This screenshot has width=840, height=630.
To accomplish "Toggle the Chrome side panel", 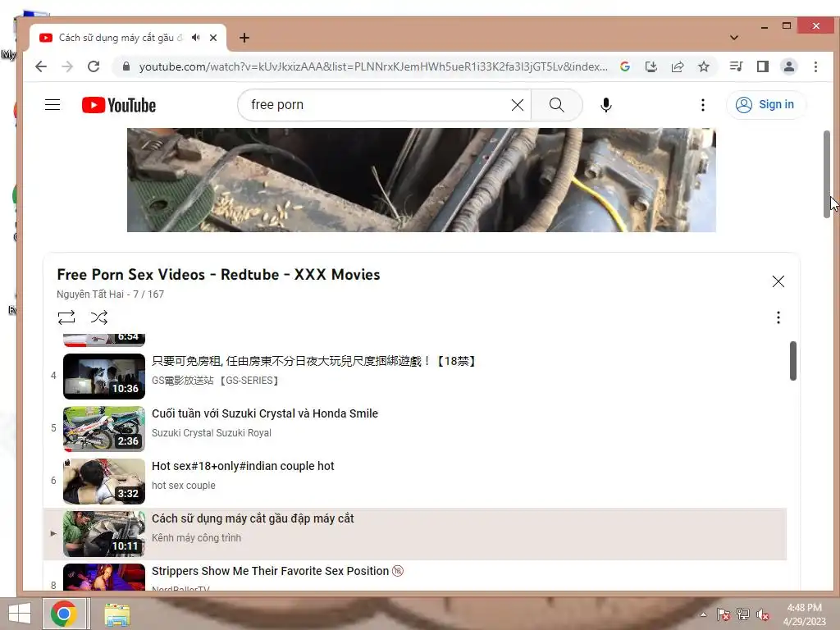I will 763,66.
